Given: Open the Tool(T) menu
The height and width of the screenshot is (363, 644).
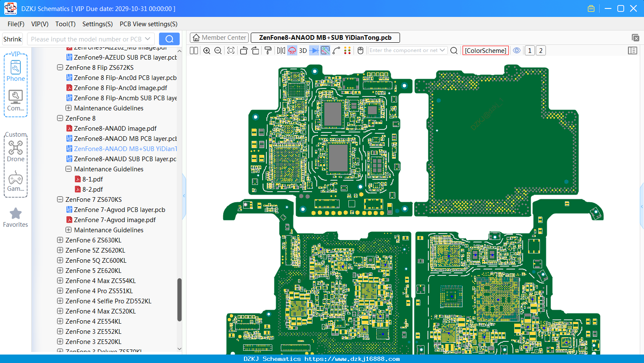Looking at the screenshot, I should point(66,24).
